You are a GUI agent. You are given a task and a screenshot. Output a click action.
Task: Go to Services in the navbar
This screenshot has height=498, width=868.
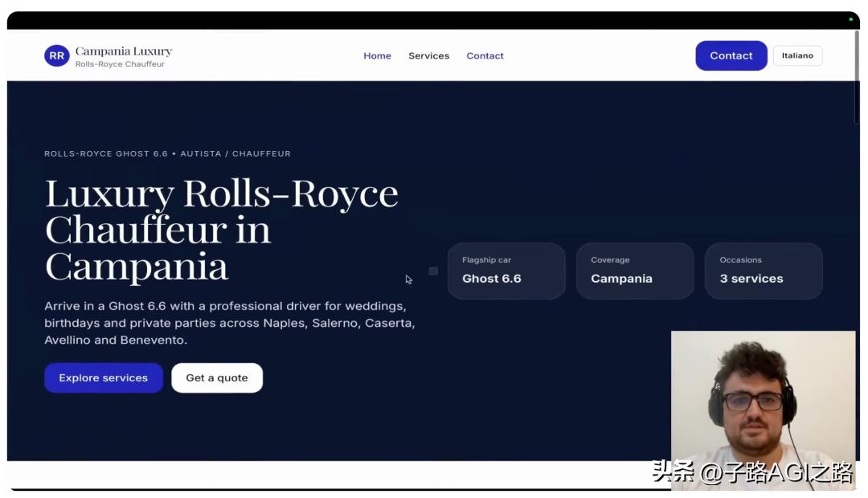[428, 55]
